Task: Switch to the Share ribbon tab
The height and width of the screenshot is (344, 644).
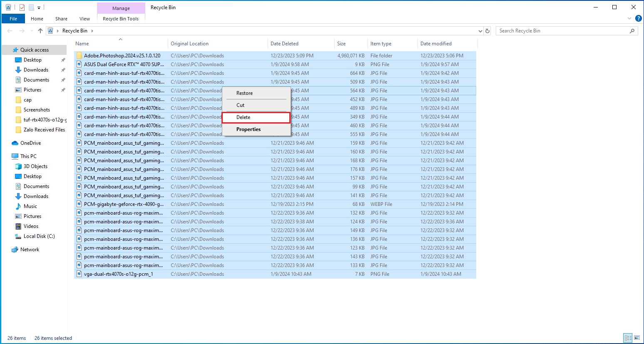Action: pyautogui.click(x=61, y=19)
